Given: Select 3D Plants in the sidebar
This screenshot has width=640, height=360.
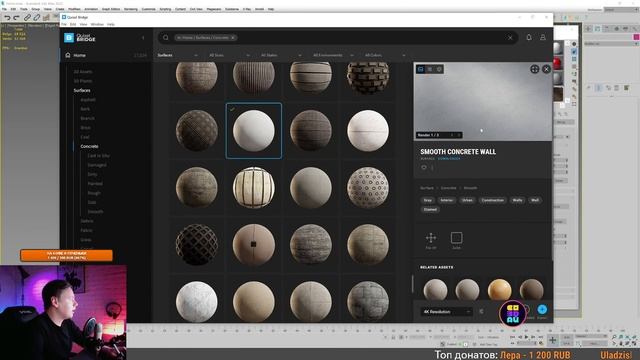Looking at the screenshot, I should [x=83, y=81].
